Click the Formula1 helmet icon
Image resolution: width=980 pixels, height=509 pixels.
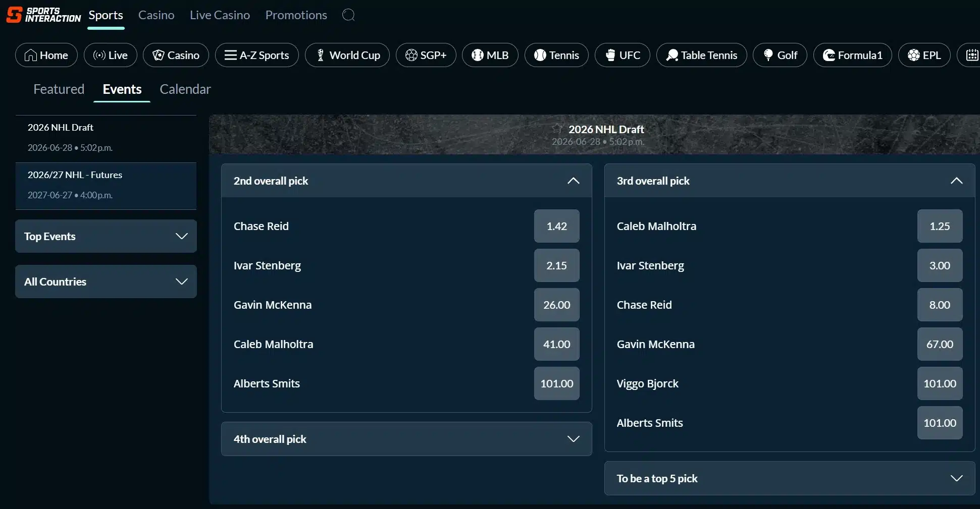coord(829,55)
